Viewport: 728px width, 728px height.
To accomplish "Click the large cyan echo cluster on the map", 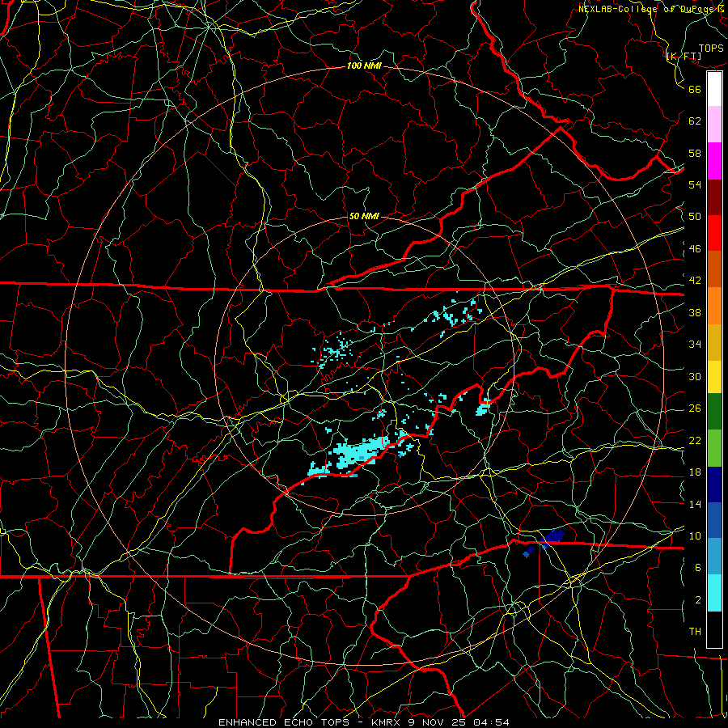I will (x=360, y=451).
